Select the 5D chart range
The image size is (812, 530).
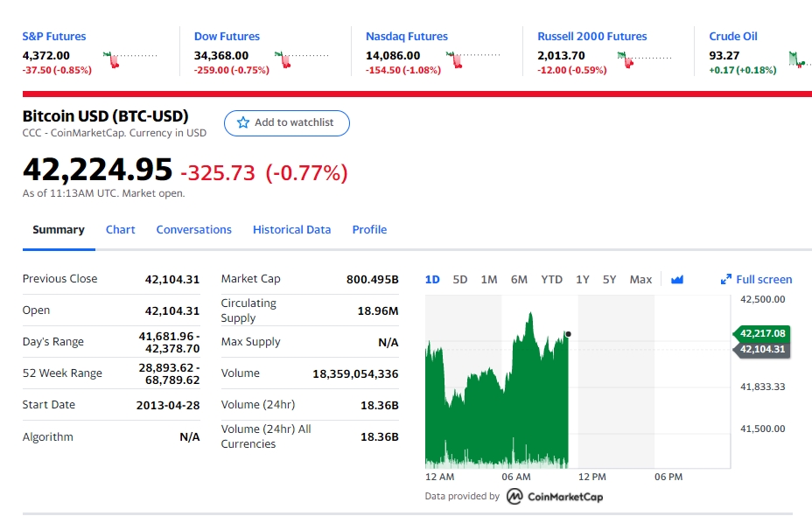click(x=460, y=280)
